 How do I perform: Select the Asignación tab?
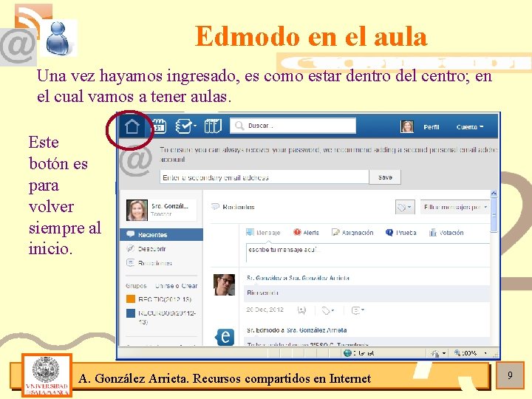pyautogui.click(x=352, y=233)
